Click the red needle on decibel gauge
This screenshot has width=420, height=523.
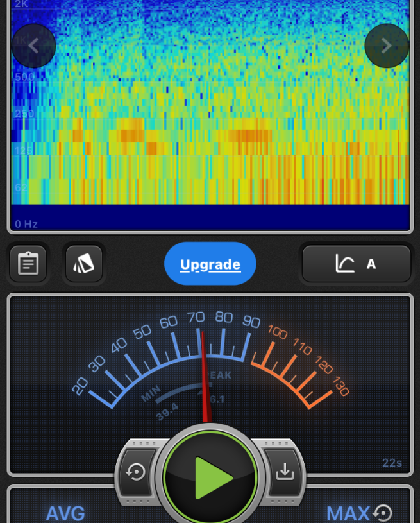point(205,379)
